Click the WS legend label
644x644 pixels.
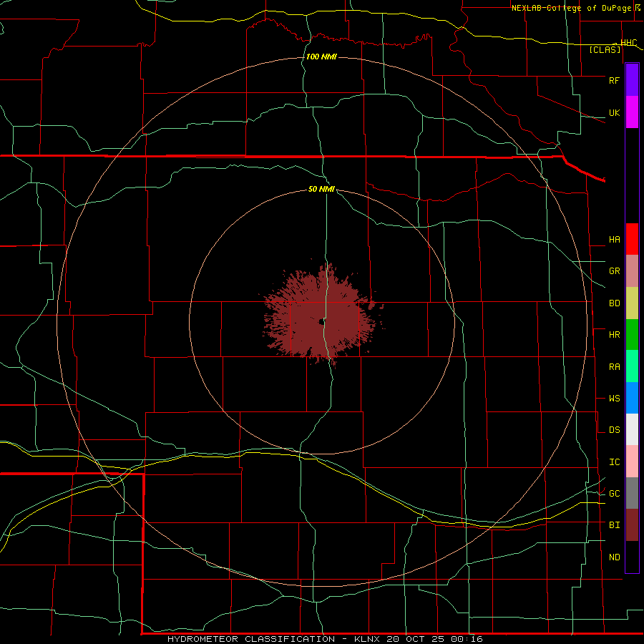pyautogui.click(x=614, y=399)
